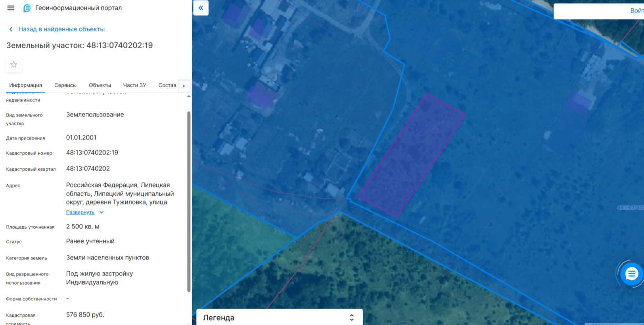Click cadastral cost 576 850 руб.

(x=85, y=315)
